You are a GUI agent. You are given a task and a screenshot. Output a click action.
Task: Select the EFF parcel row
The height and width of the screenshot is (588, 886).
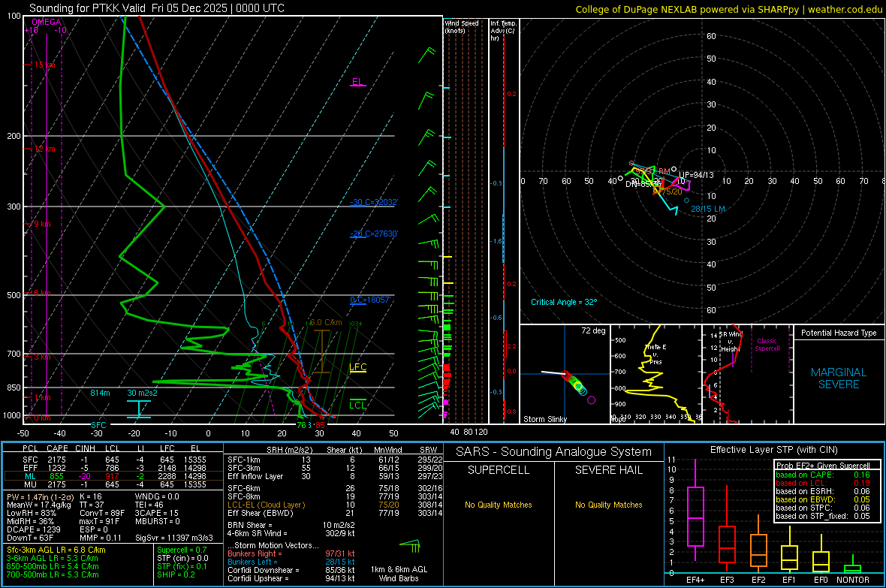[x=113, y=468]
